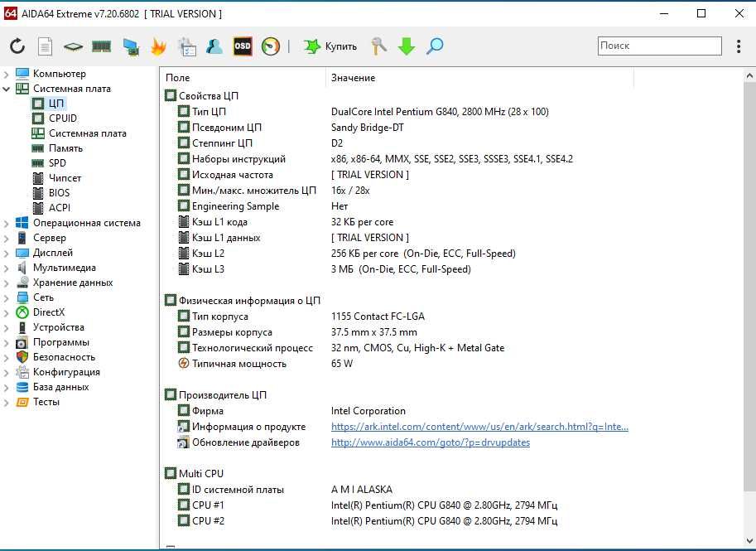Click the Refresh toolbar icon
Screen dimensions: 756x551
pos(17,46)
